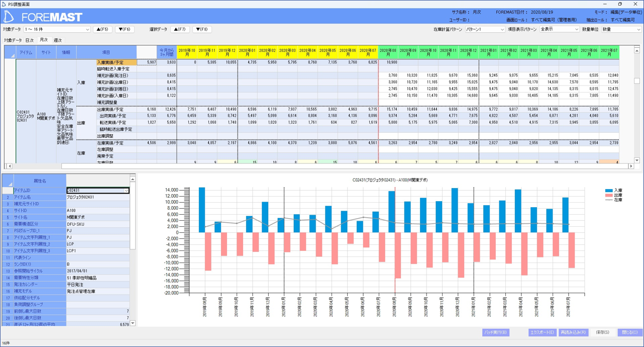
Task: Click the 項目 column header
Action: point(106,52)
